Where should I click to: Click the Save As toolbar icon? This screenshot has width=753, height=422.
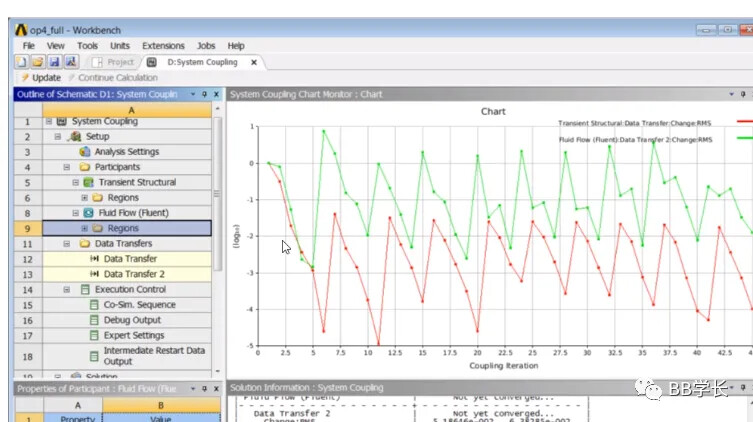pos(71,62)
